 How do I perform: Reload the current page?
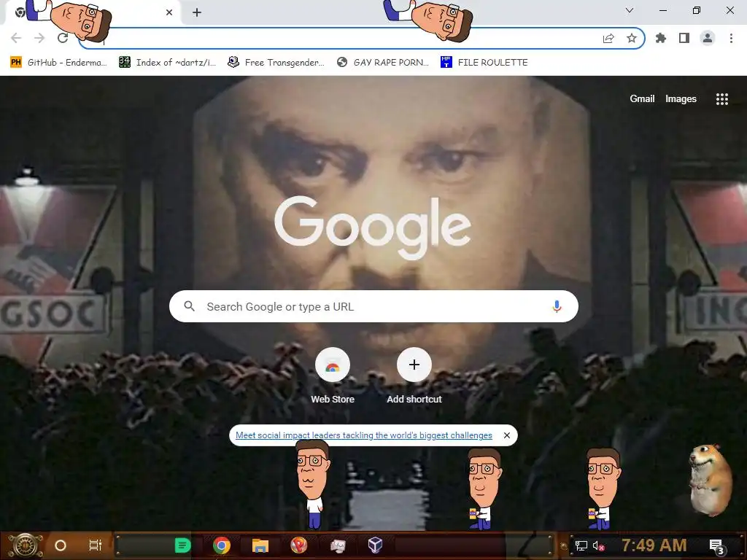coord(63,38)
